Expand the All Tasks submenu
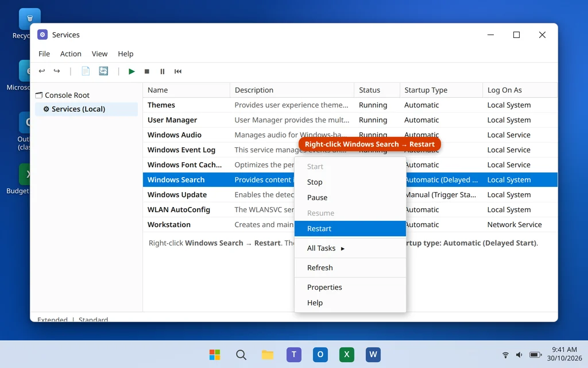The height and width of the screenshot is (368, 588). [x=350, y=248]
